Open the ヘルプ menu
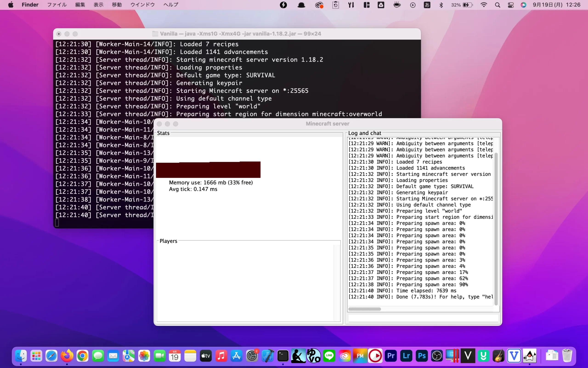This screenshot has height=368, width=588. (x=171, y=5)
